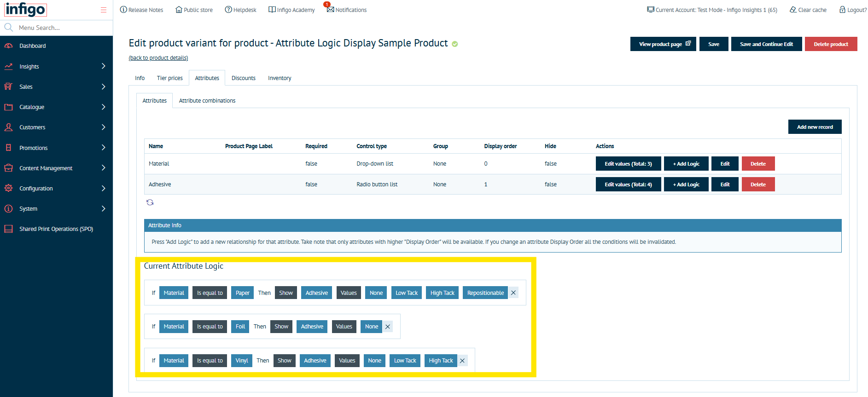Screen dimensions: 868x397
Task: Remove the Vinyl logic rule with its X
Action: [x=462, y=361]
